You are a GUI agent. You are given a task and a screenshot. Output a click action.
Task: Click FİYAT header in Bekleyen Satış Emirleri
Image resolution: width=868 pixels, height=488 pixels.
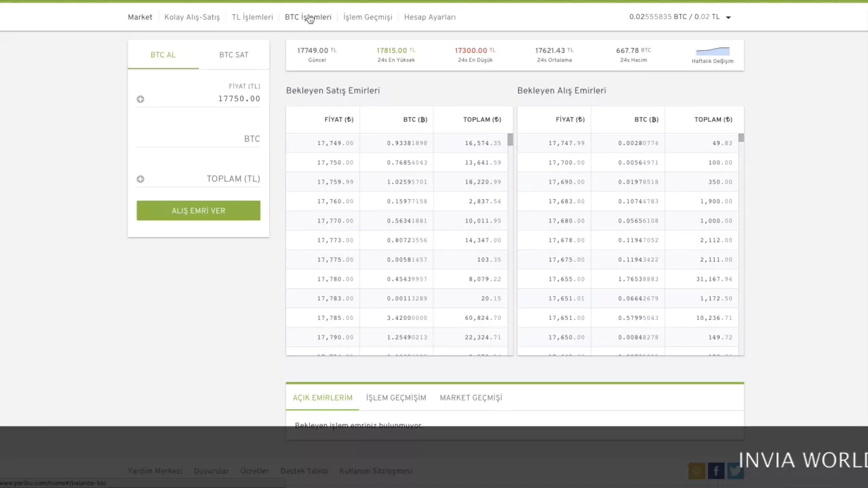pyautogui.click(x=339, y=119)
